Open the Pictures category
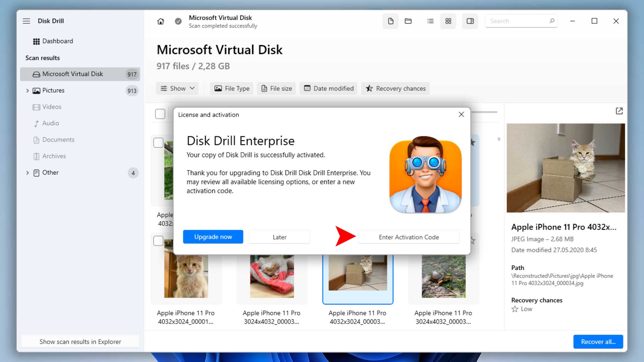This screenshot has width=644, height=362. tap(53, 90)
